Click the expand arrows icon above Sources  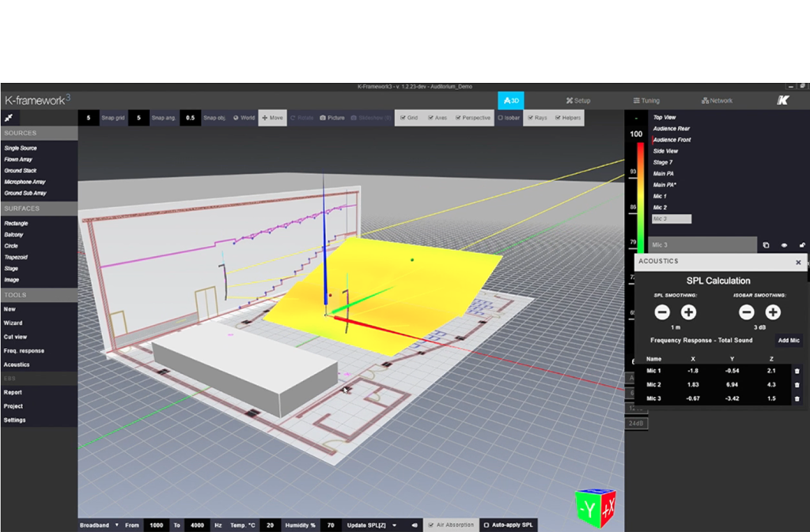point(9,117)
